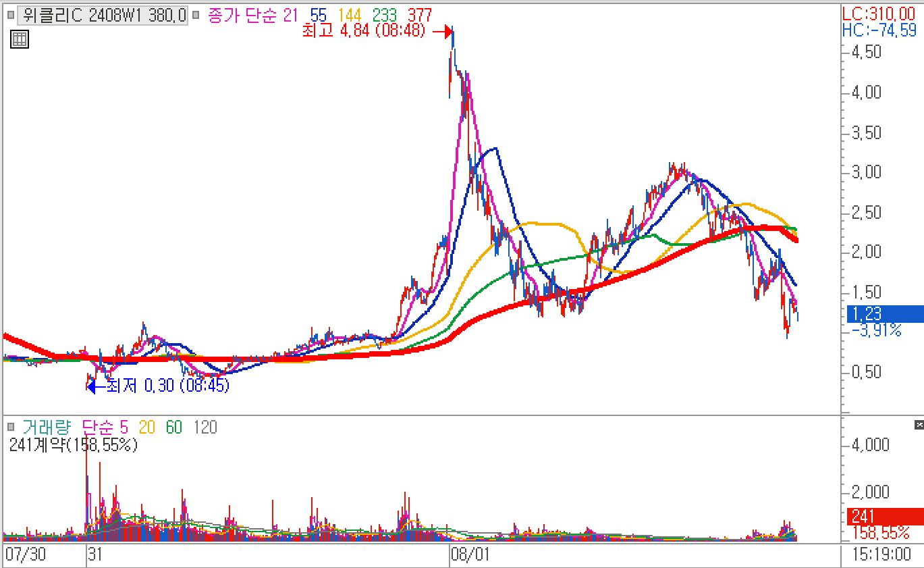The height and width of the screenshot is (568, 924).
Task: Select the volume 120 period average label
Action: (x=205, y=427)
